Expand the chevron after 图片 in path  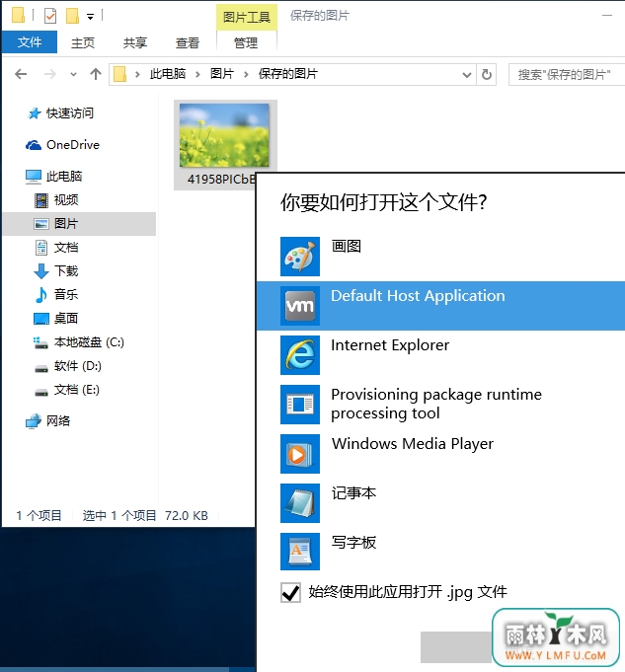[246, 75]
